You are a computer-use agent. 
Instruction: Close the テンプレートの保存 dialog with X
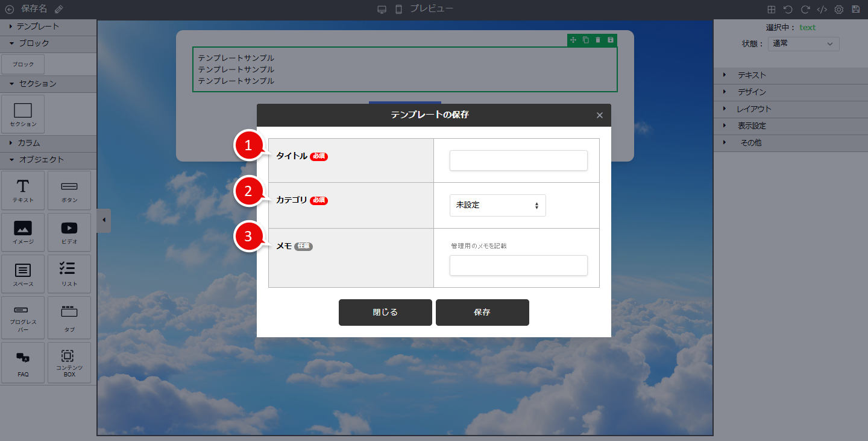599,115
